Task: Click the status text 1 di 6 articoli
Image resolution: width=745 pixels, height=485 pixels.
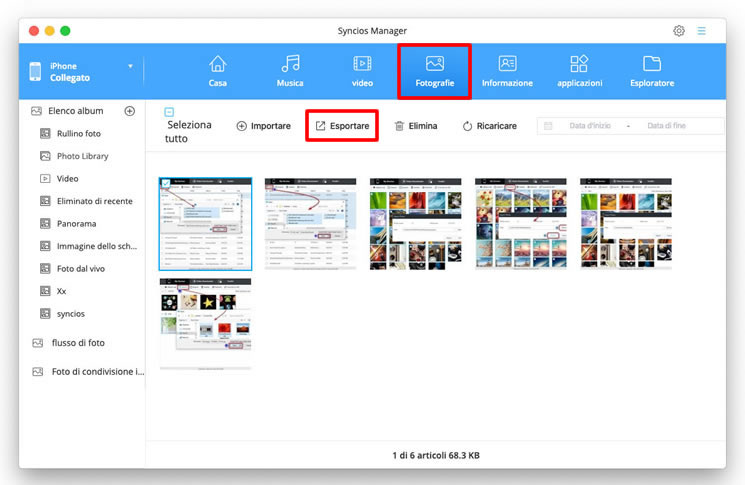Action: pos(436,455)
